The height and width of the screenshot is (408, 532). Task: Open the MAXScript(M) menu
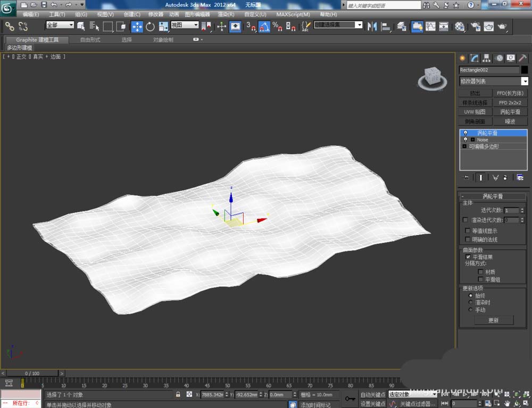(293, 14)
